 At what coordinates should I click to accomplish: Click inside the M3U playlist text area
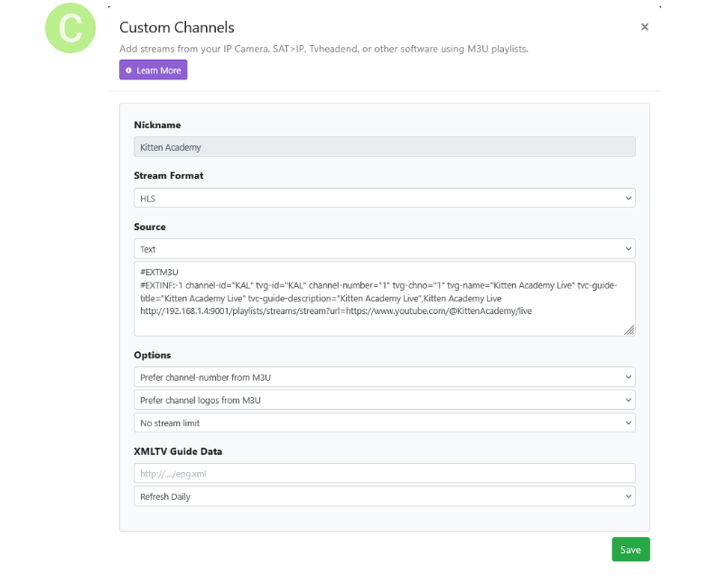click(x=384, y=299)
